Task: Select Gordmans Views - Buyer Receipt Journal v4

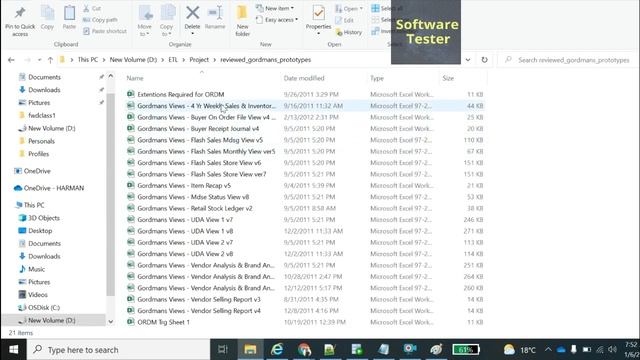Action: click(x=198, y=129)
